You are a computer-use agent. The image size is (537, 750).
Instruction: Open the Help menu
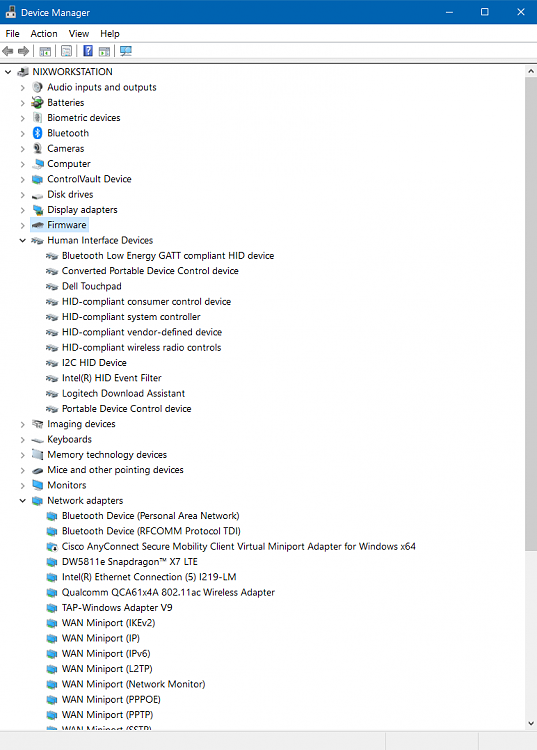[110, 33]
